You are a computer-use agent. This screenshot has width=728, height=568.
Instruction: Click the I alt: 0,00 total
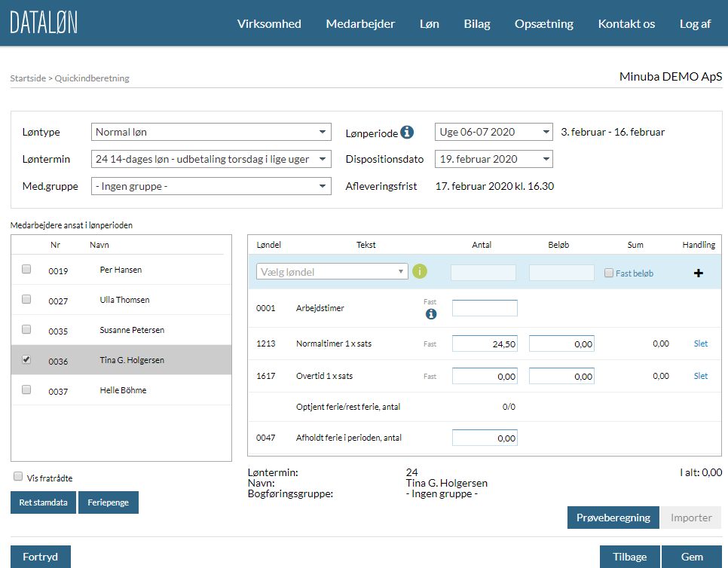tap(701, 472)
